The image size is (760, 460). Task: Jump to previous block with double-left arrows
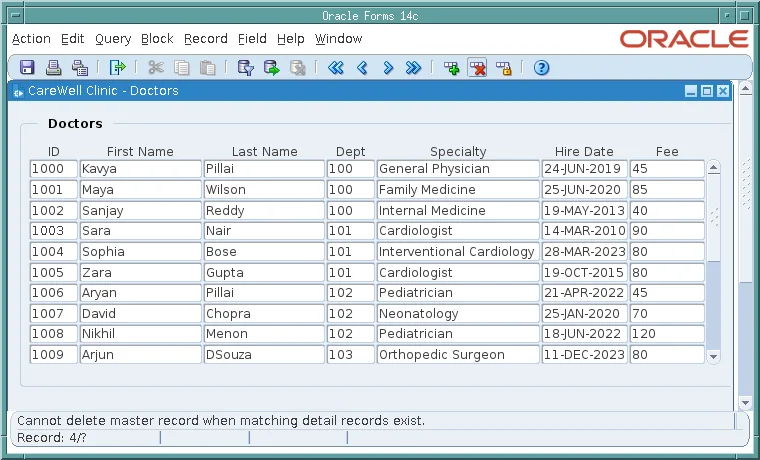335,67
